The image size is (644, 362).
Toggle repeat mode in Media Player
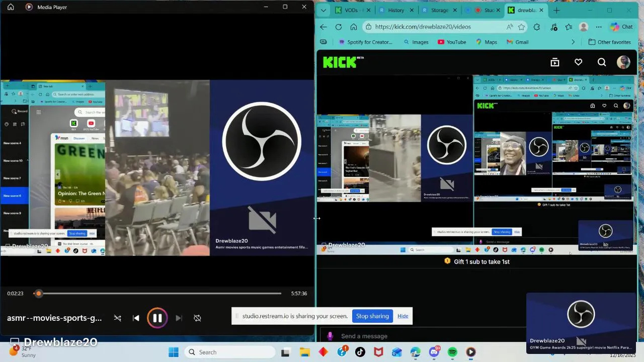pos(197,318)
